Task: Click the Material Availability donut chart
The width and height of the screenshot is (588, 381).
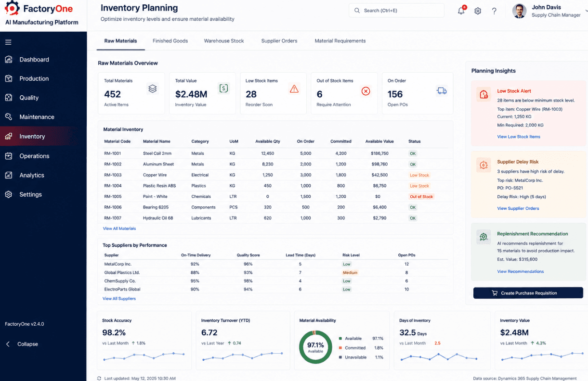Action: point(315,347)
